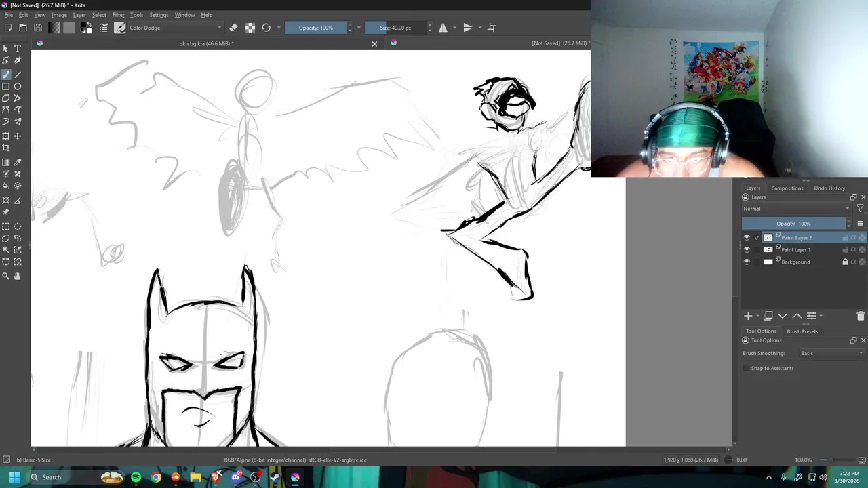Adjust the layer Opacity slider in Layers panel
The width and height of the screenshot is (868, 488).
[x=794, y=224]
